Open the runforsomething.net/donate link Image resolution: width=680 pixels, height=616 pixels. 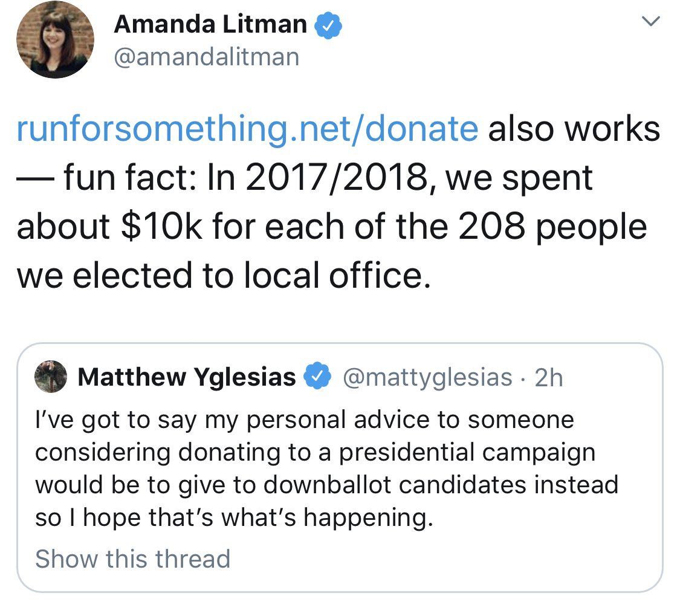coord(247,129)
